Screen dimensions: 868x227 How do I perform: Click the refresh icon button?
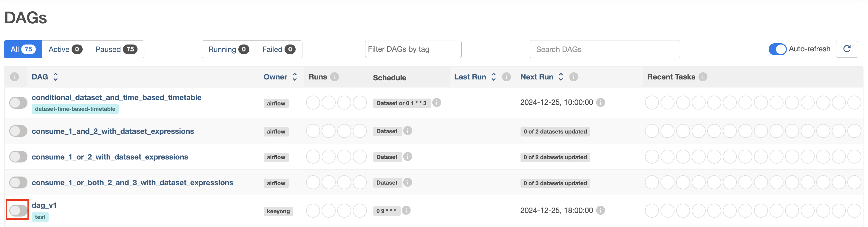pyautogui.click(x=847, y=49)
